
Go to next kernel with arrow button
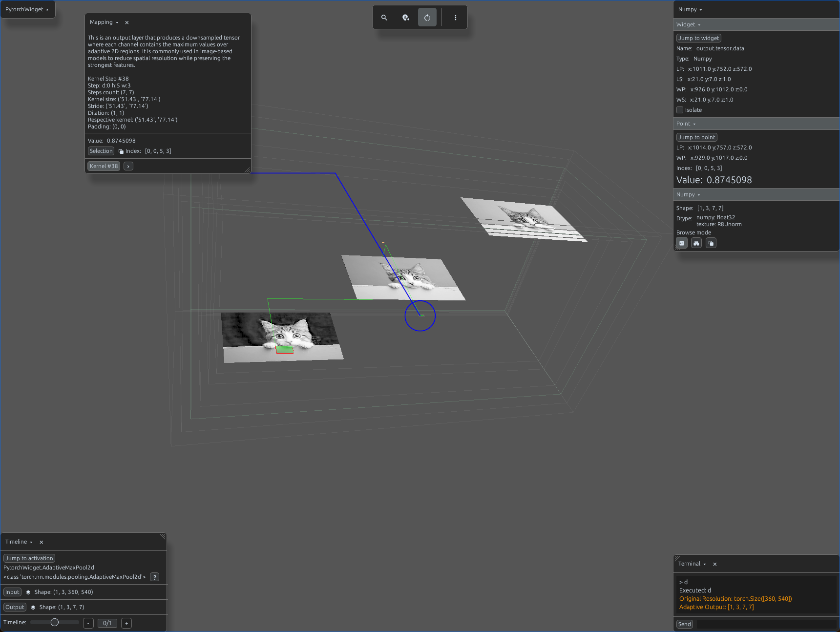[x=128, y=166]
